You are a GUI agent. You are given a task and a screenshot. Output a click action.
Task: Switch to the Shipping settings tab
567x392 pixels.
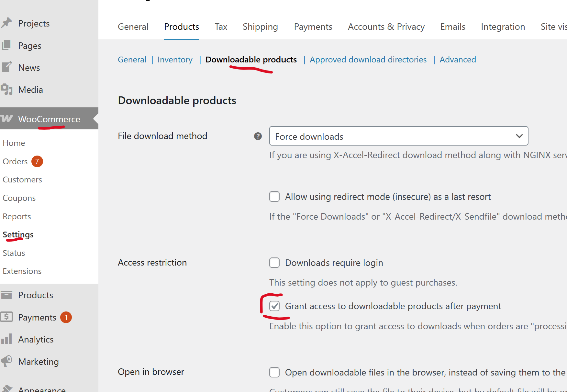260,27
